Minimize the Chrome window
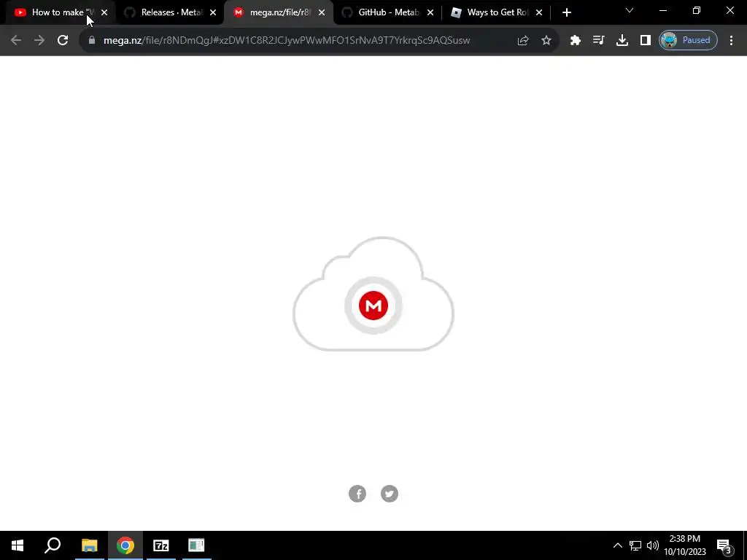This screenshot has width=747, height=560. point(662,10)
